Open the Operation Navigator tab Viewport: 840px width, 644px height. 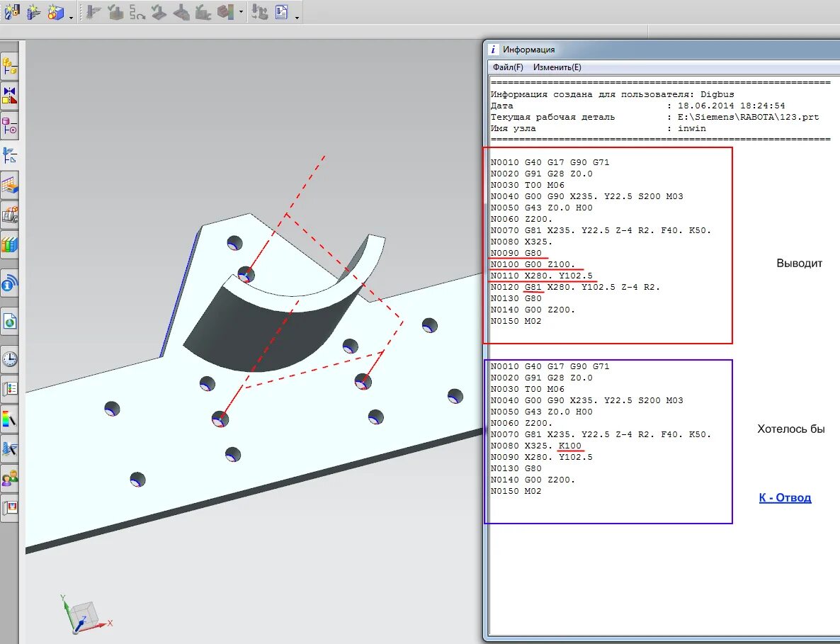click(x=10, y=155)
